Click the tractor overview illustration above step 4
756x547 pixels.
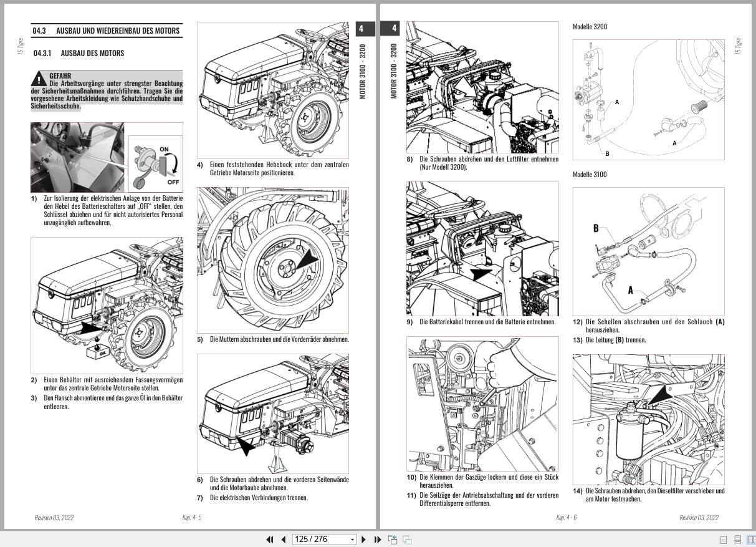pyautogui.click(x=273, y=90)
